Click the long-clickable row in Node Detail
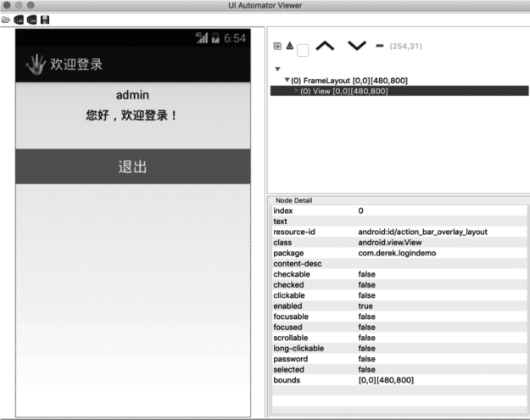This screenshot has height=420, width=530. click(x=399, y=349)
